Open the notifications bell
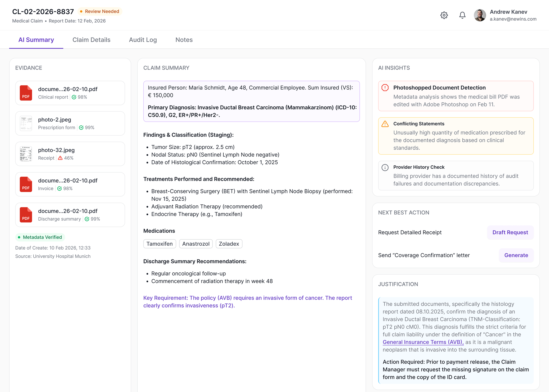The image size is (549, 392). pos(462,15)
